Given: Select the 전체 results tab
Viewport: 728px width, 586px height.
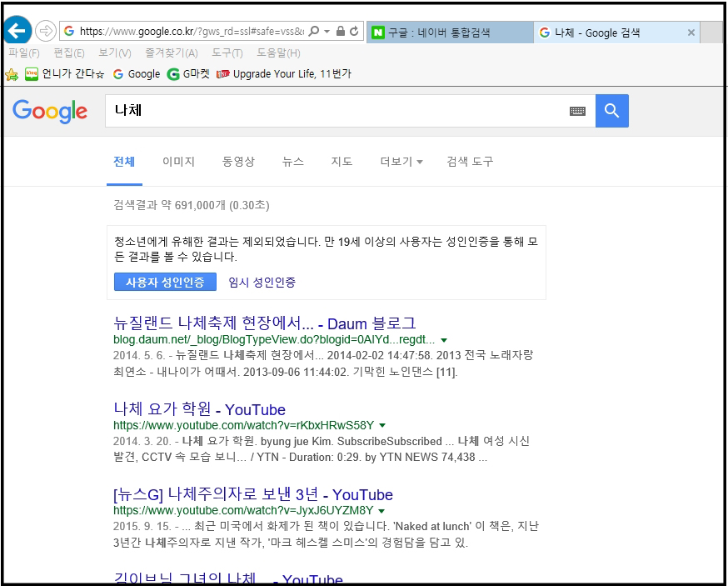Looking at the screenshot, I should (x=124, y=162).
